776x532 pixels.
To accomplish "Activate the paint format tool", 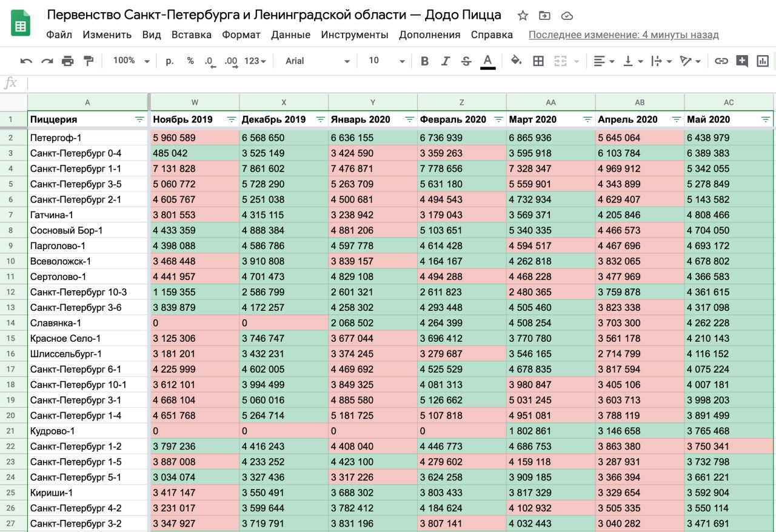I will pyautogui.click(x=89, y=61).
